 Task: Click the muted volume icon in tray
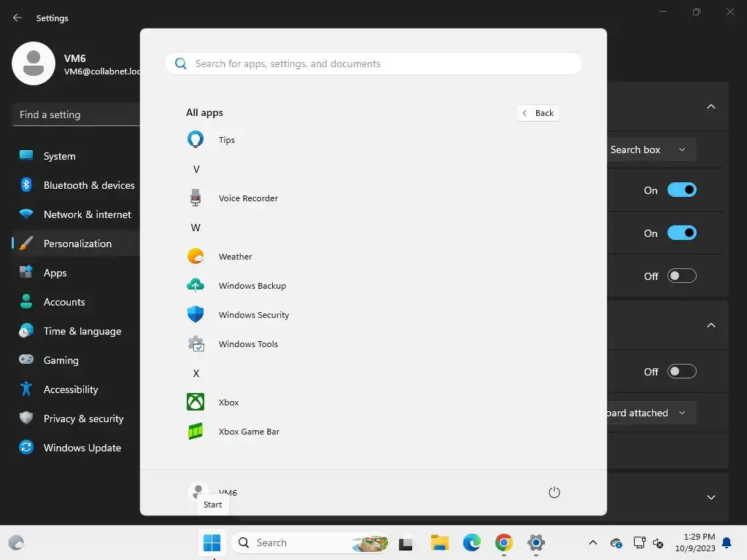click(659, 542)
